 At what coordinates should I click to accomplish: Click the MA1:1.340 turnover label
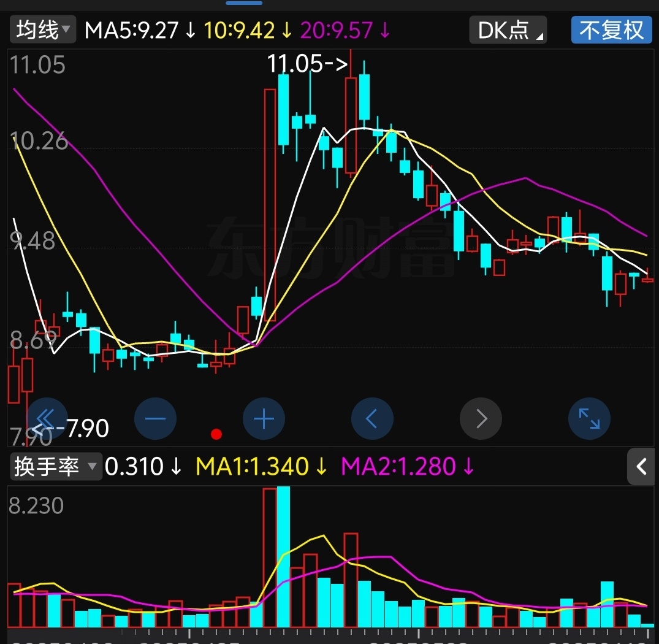[x=252, y=466]
